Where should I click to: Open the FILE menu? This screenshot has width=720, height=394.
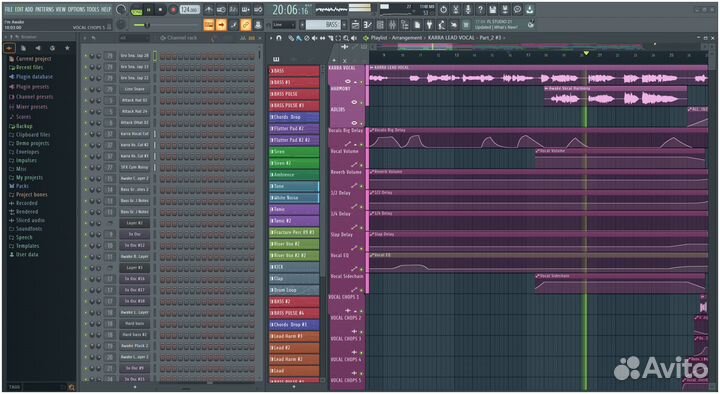pos(9,9)
